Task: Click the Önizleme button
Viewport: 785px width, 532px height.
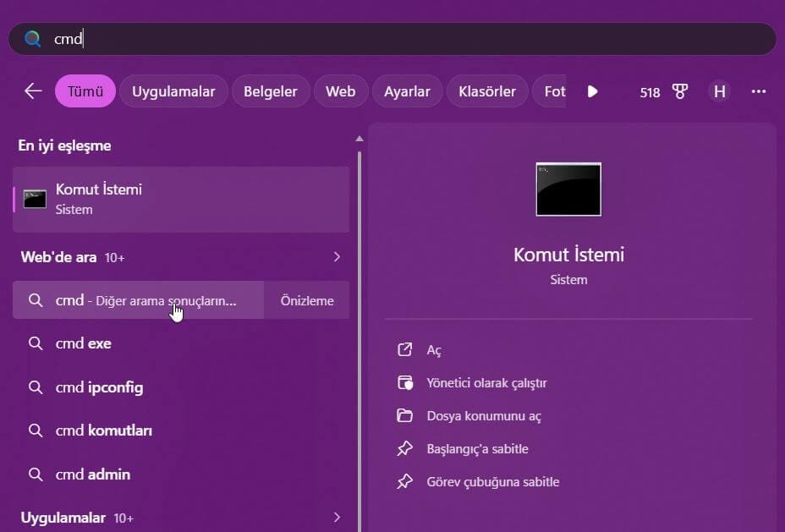Action: [305, 299]
